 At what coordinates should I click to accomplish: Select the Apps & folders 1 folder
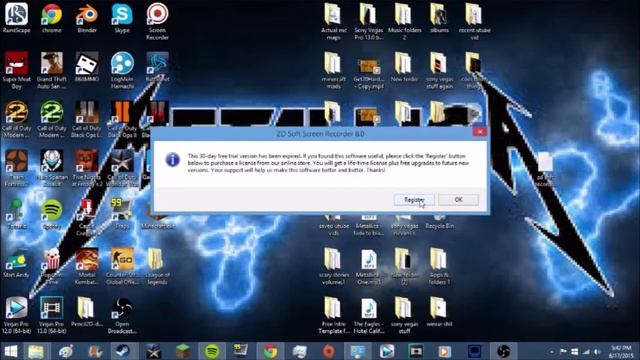tap(439, 266)
